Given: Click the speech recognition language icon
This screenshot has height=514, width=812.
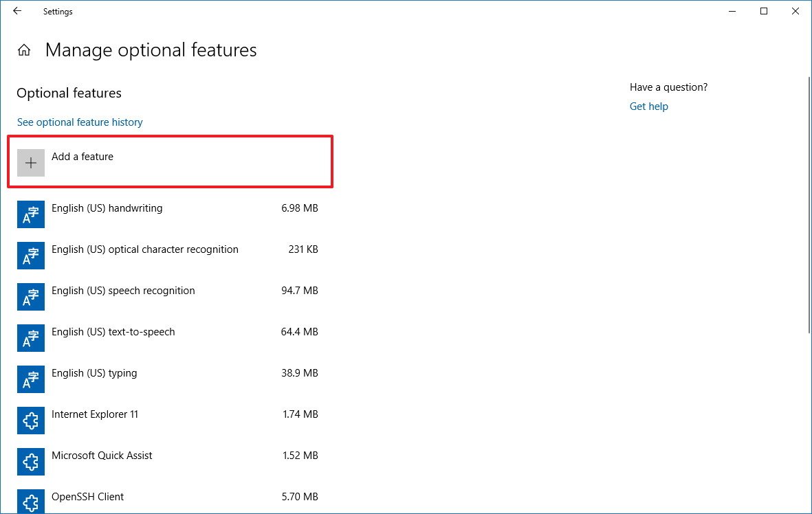Looking at the screenshot, I should pyautogui.click(x=31, y=297).
